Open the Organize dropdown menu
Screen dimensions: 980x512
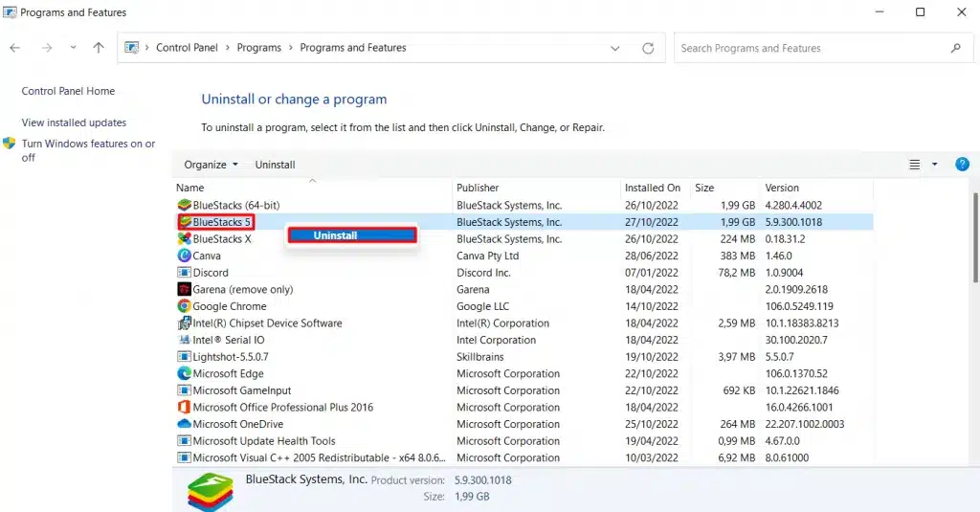tap(211, 165)
